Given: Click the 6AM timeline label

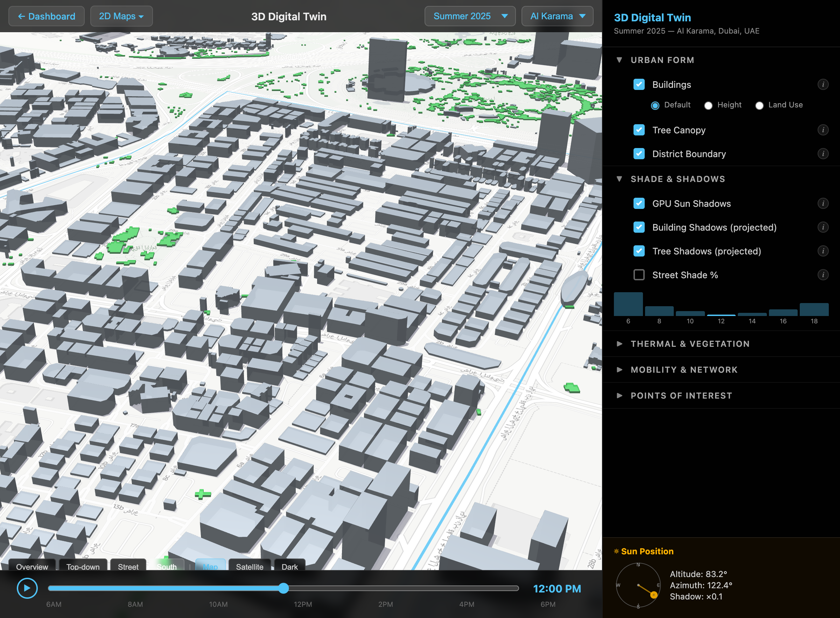Looking at the screenshot, I should (x=54, y=604).
